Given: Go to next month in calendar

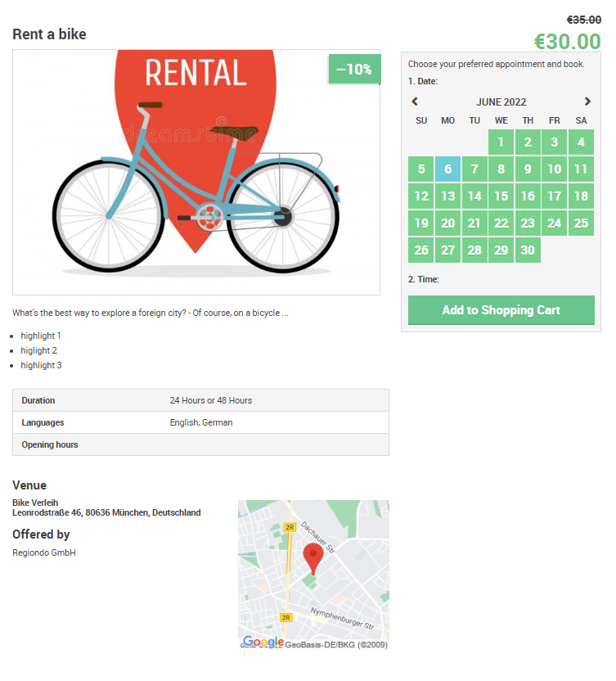Looking at the screenshot, I should [587, 101].
